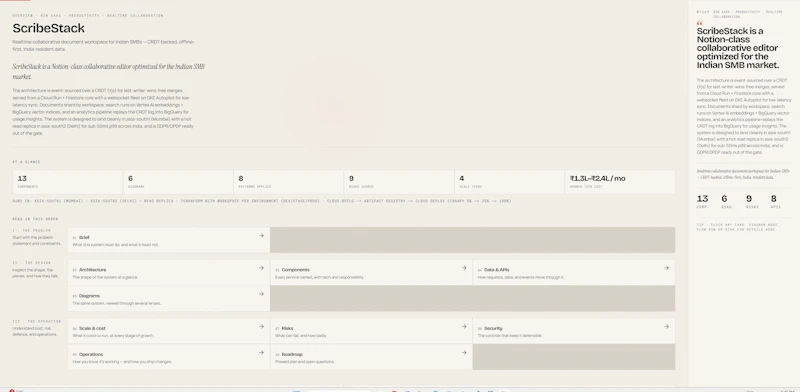Open the Roadmap section title
This screenshot has height=392, width=800.
point(292,354)
